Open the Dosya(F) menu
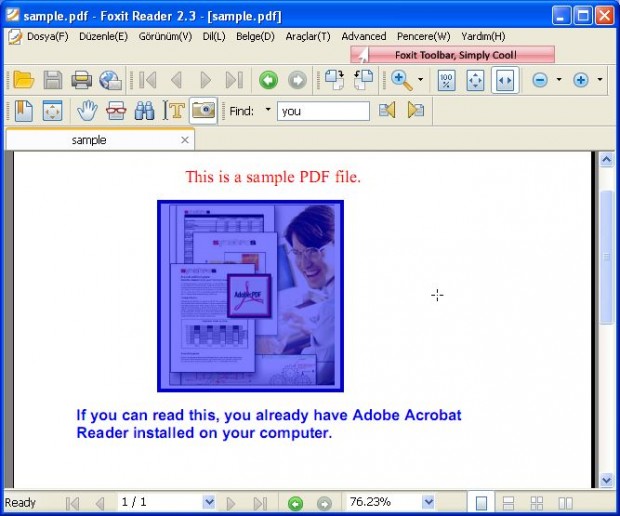Image resolution: width=620 pixels, height=516 pixels. click(47, 36)
